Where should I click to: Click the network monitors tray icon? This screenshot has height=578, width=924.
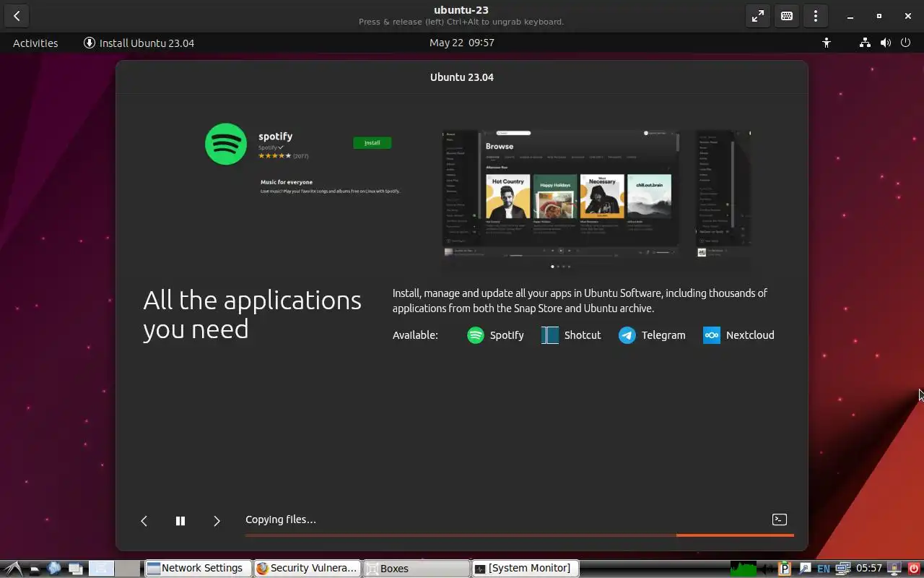pyautogui.click(x=842, y=569)
